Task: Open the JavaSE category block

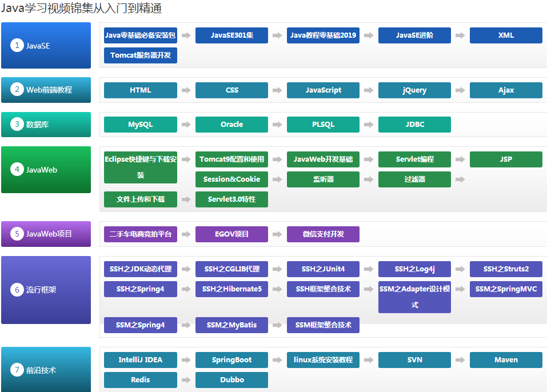Action: pos(46,46)
